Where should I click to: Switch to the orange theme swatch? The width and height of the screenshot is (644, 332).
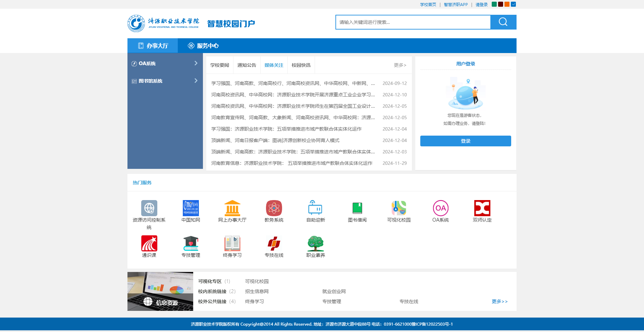click(x=507, y=4)
